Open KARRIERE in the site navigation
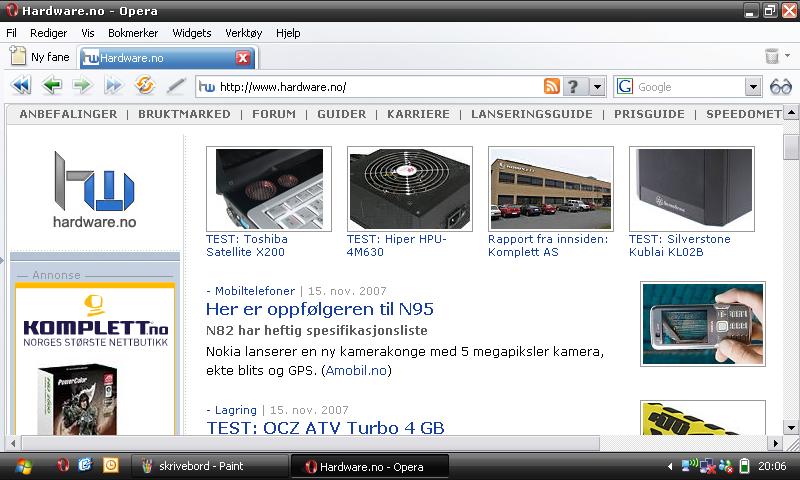This screenshot has height=480, width=800. [418, 114]
